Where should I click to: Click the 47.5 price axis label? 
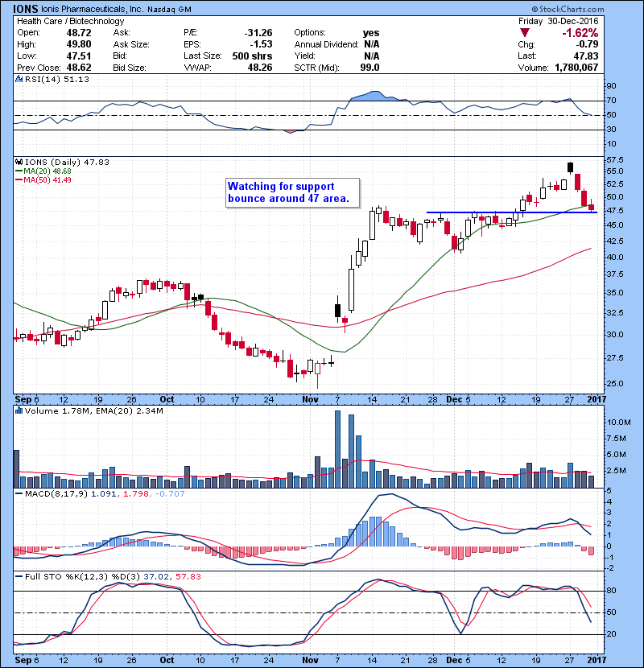click(615, 211)
